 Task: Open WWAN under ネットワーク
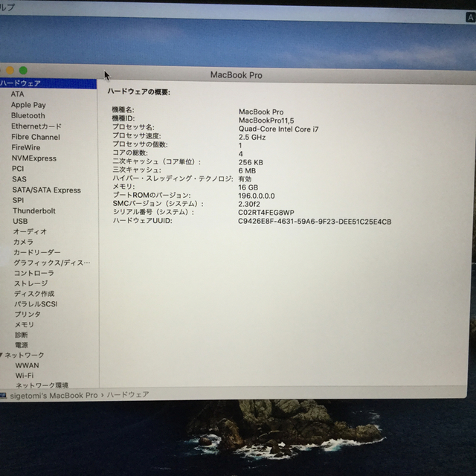pos(27,365)
